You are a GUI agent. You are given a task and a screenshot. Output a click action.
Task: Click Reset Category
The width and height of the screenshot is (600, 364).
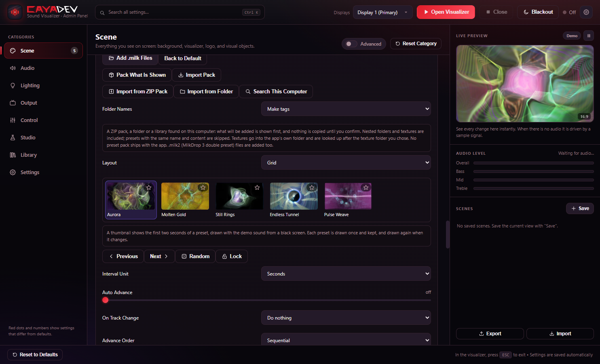click(416, 44)
